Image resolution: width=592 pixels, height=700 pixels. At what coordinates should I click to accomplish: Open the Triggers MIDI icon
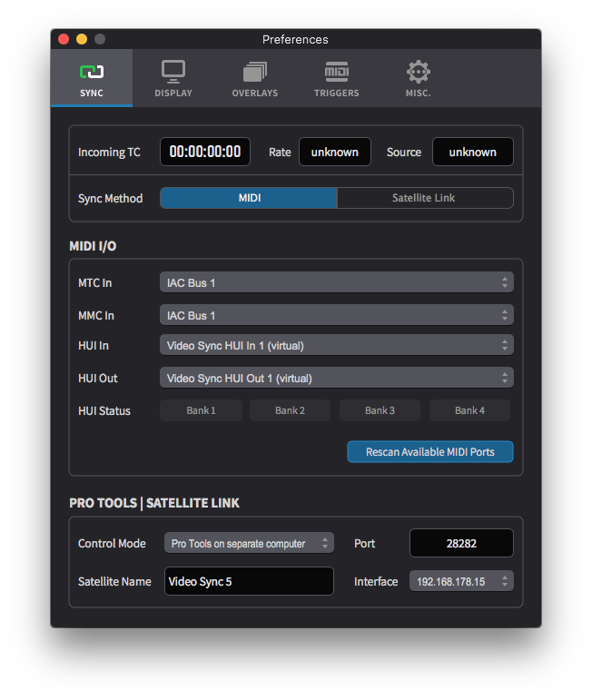336,72
